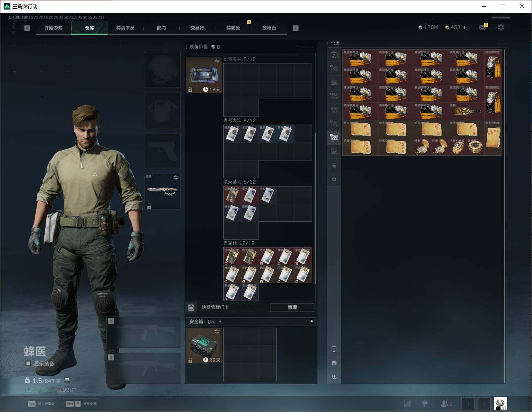This screenshot has height=412, width=532.
Task: Open the gear icon in 仓库 sidebar
Action: tap(334, 179)
